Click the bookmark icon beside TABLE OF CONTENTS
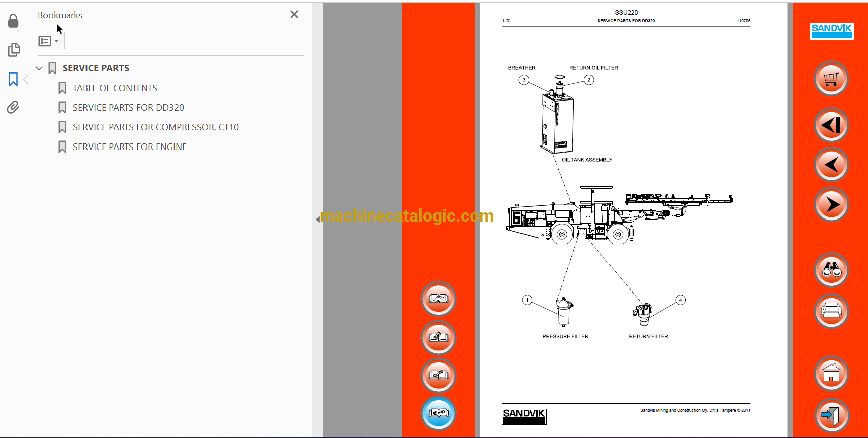The height and width of the screenshot is (438, 868). click(x=62, y=88)
